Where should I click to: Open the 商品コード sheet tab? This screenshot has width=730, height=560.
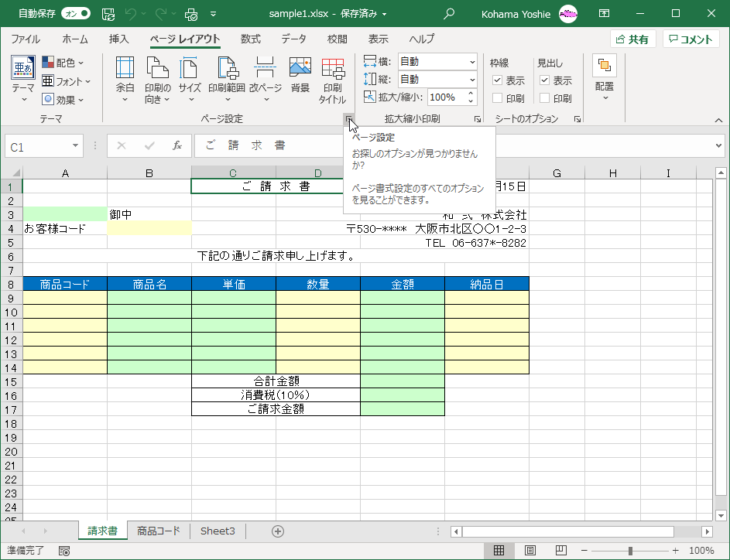pos(158,531)
